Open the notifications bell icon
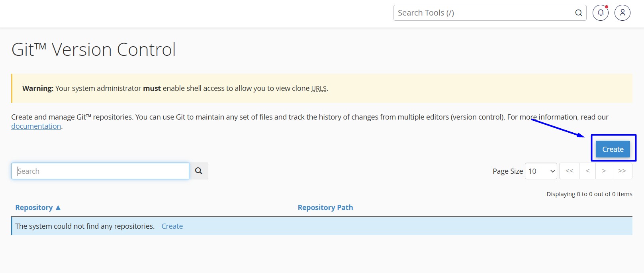Viewport: 644px width, 273px height. pyautogui.click(x=601, y=13)
